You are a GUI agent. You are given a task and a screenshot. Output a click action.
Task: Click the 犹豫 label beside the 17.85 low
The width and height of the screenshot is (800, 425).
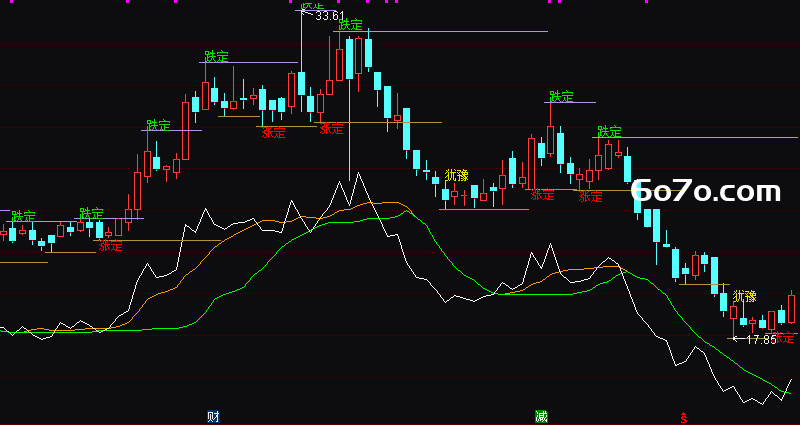tap(745, 296)
